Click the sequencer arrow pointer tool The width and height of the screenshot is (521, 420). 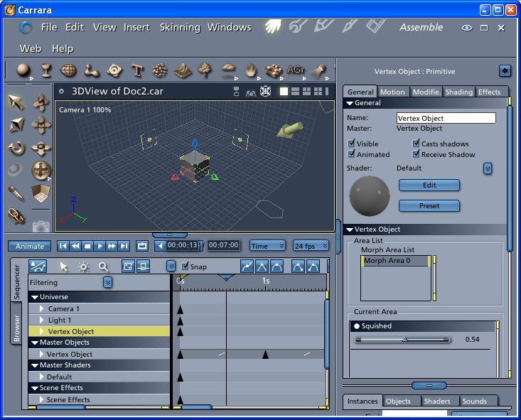63,266
